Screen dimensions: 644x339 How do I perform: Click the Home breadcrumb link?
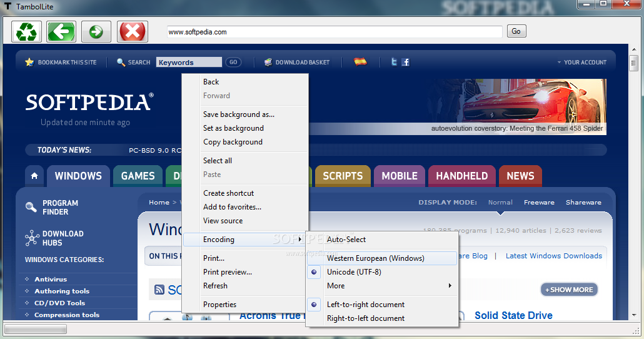click(x=159, y=202)
